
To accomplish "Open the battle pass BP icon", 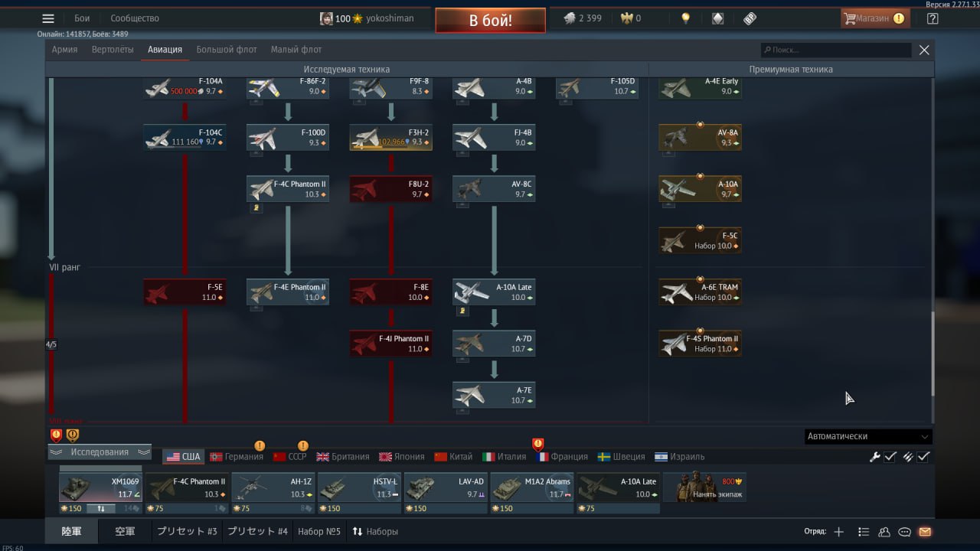I will point(750,18).
